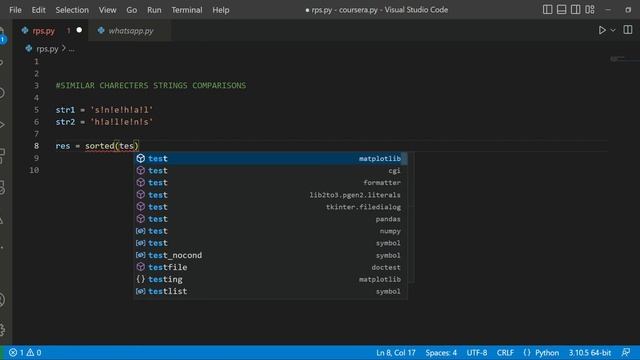Toggle the bottom panel layout icon
This screenshot has width=640, height=360.
tap(562, 9)
